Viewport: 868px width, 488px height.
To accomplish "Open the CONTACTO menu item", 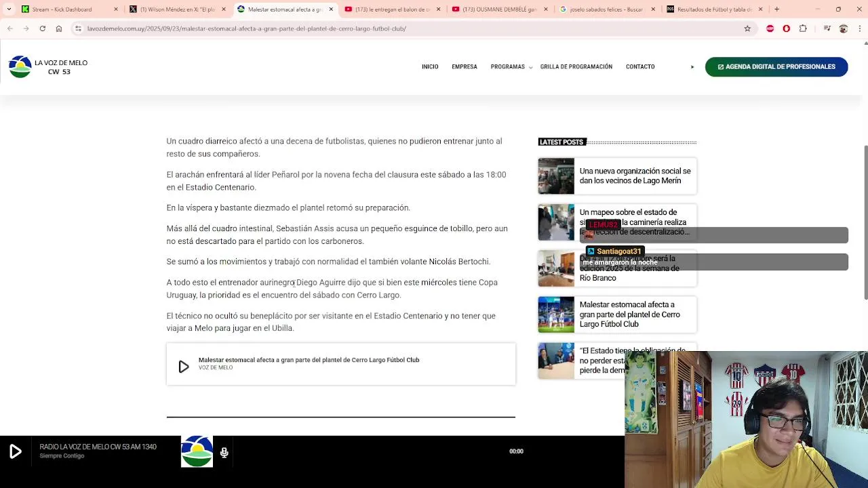I will tap(640, 67).
